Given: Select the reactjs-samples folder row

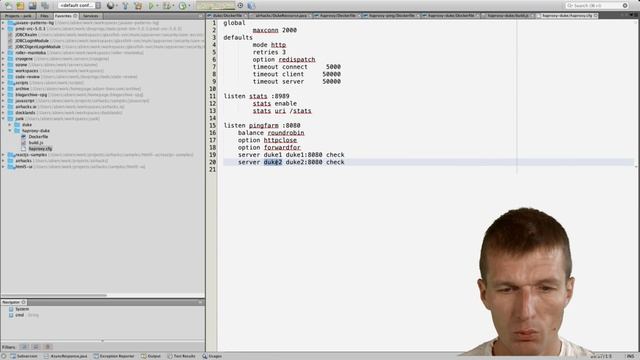Looking at the screenshot, I should 103,155.
